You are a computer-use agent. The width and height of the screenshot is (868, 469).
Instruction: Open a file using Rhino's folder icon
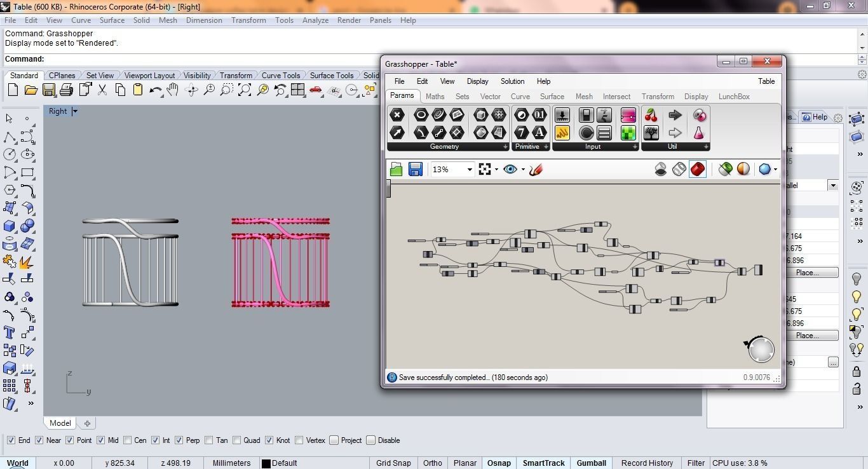point(31,90)
